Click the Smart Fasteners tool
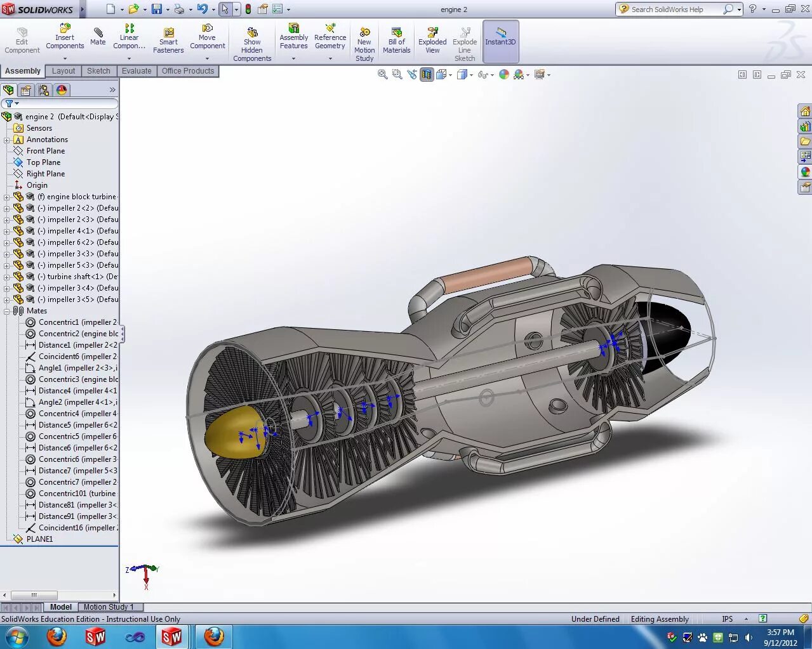Screen dimensions: 812x649 (168, 38)
